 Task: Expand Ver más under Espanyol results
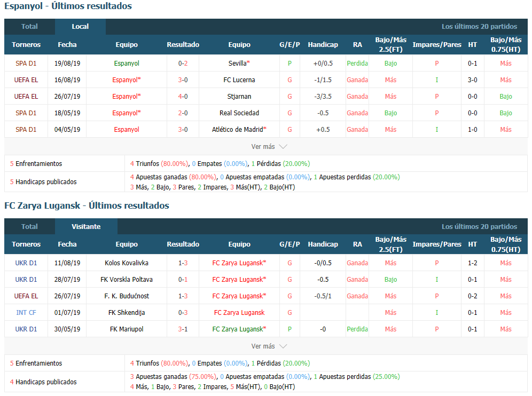[269, 146]
